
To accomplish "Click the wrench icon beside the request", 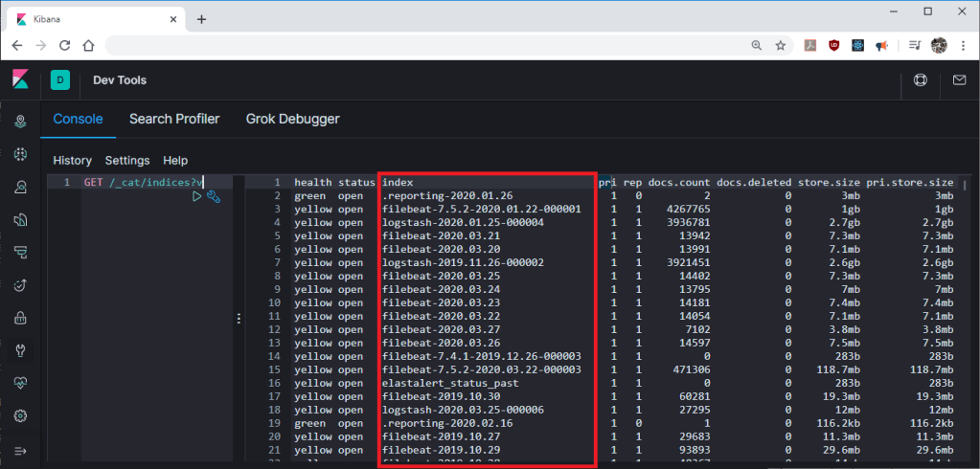I will [214, 196].
